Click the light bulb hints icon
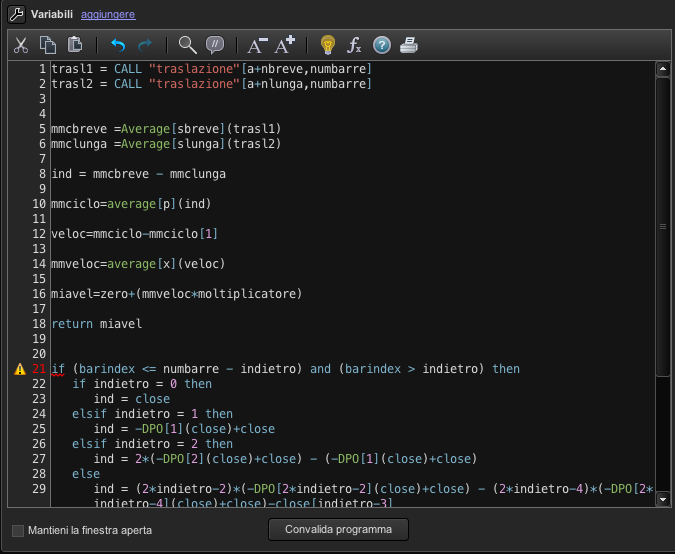This screenshot has height=554, width=675. point(327,45)
